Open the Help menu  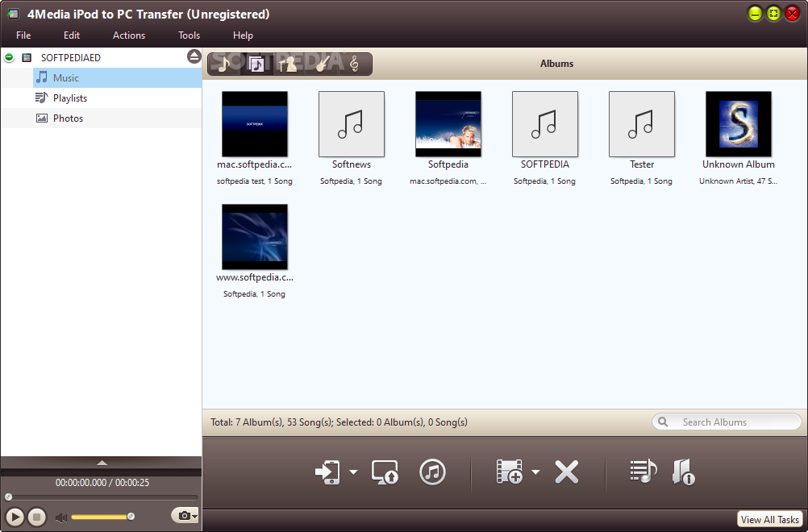tap(243, 35)
